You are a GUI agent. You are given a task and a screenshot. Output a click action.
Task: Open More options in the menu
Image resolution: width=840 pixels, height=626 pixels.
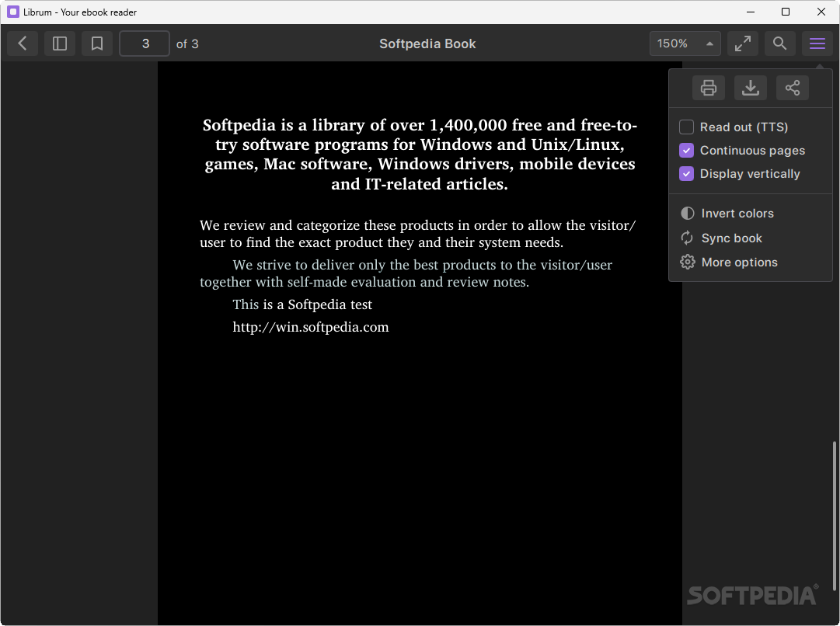[x=750, y=262]
